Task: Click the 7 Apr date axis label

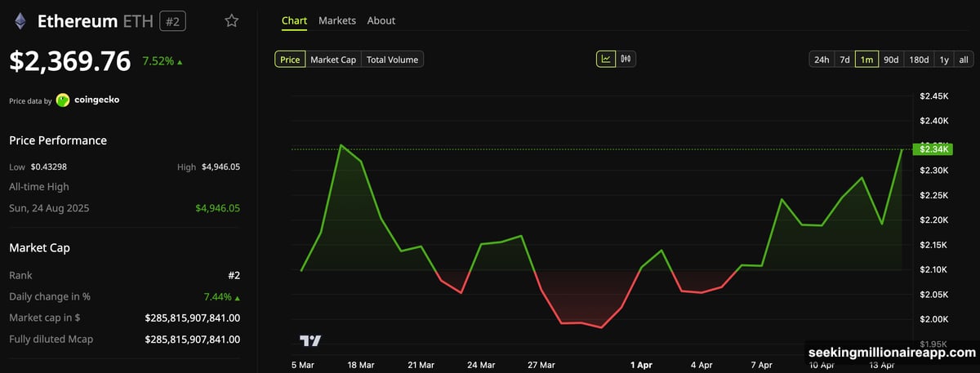Action: pyautogui.click(x=761, y=365)
